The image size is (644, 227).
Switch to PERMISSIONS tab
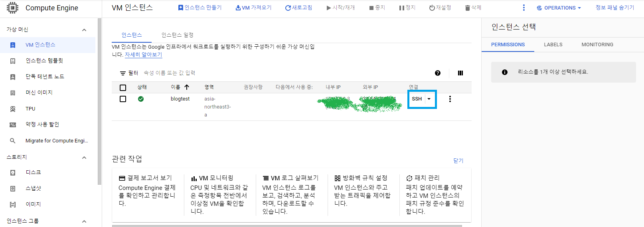[x=508, y=45]
